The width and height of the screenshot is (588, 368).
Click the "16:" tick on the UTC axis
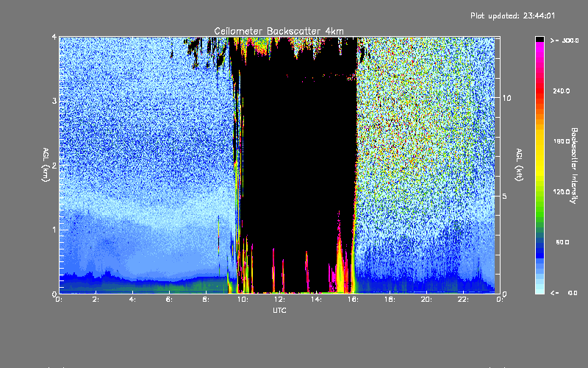(x=353, y=300)
